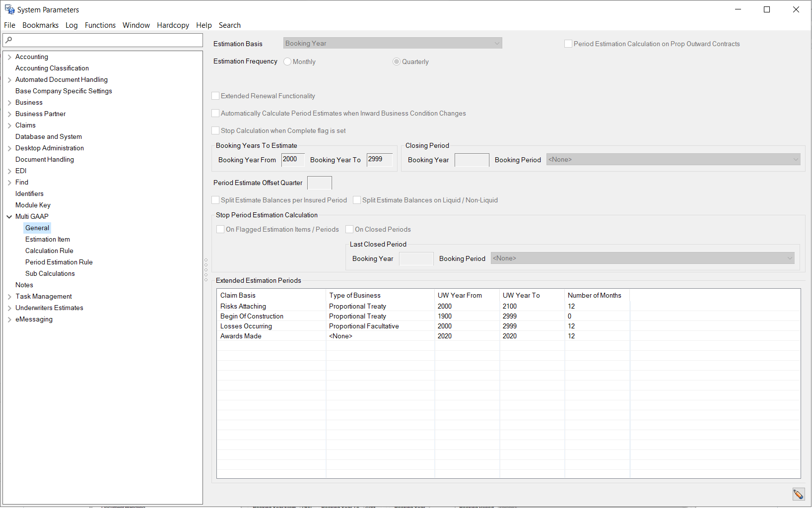
Task: Open the Closing Period Booking Period dropdown
Action: point(673,159)
